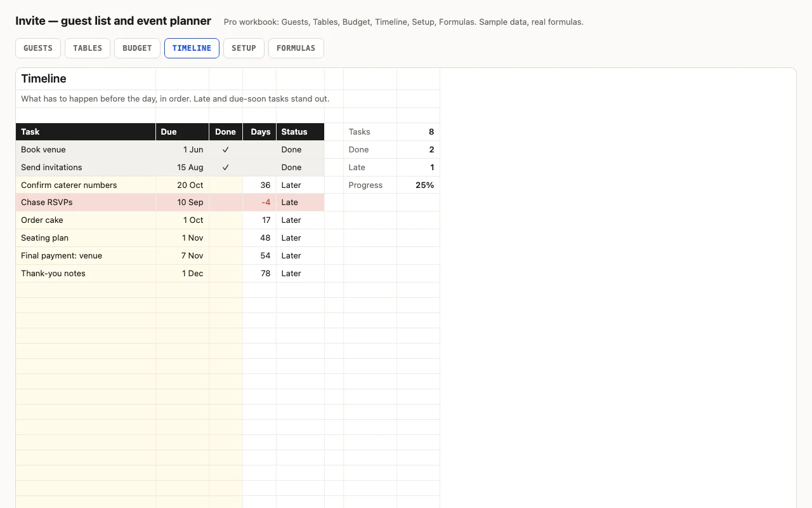Select the "Book venue" task cell
The width and height of the screenshot is (812, 508).
[86, 150]
